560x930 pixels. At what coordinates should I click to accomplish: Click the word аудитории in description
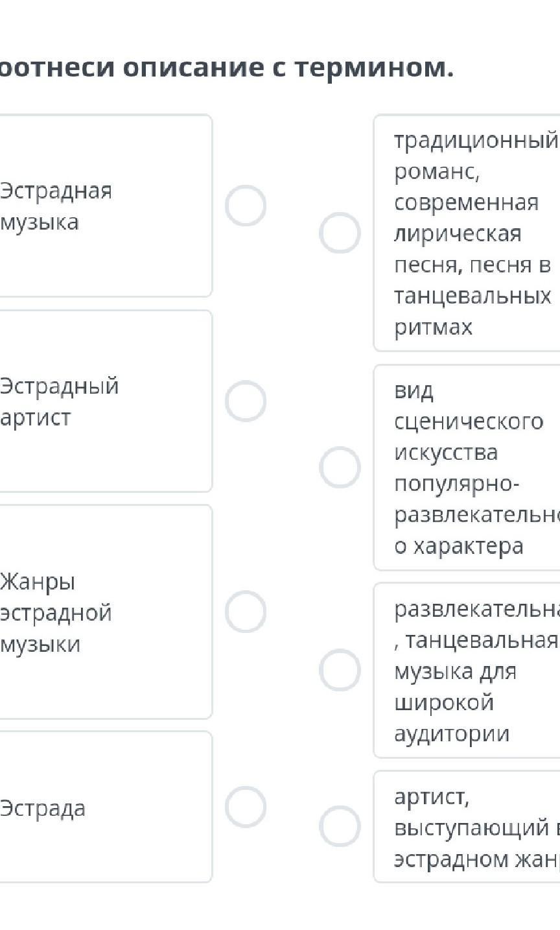click(452, 733)
